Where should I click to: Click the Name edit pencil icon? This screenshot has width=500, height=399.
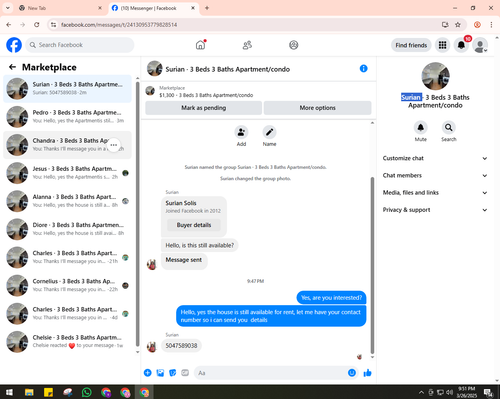pyautogui.click(x=269, y=132)
